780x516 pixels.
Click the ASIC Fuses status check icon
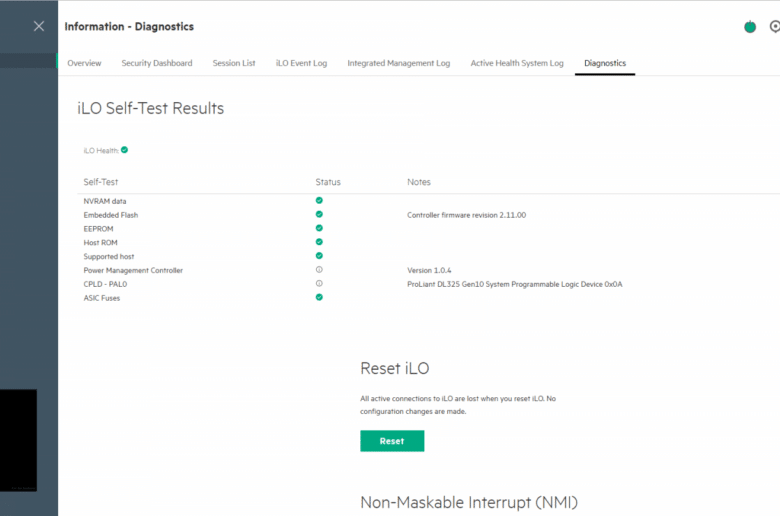[319, 298]
